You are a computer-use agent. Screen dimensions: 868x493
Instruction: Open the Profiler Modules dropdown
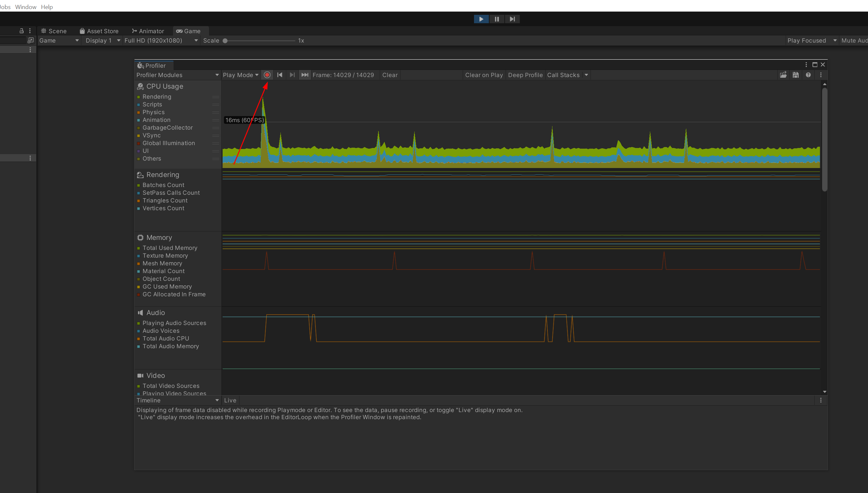(x=177, y=75)
